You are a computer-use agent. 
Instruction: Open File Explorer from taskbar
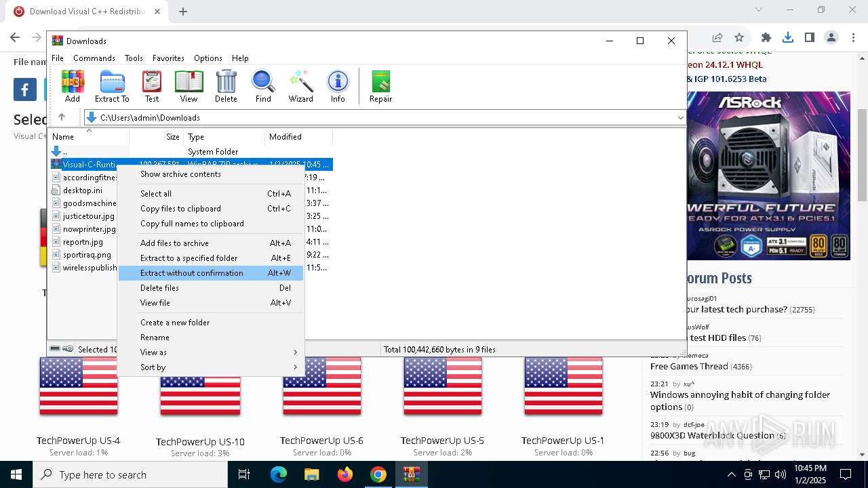[x=311, y=474]
